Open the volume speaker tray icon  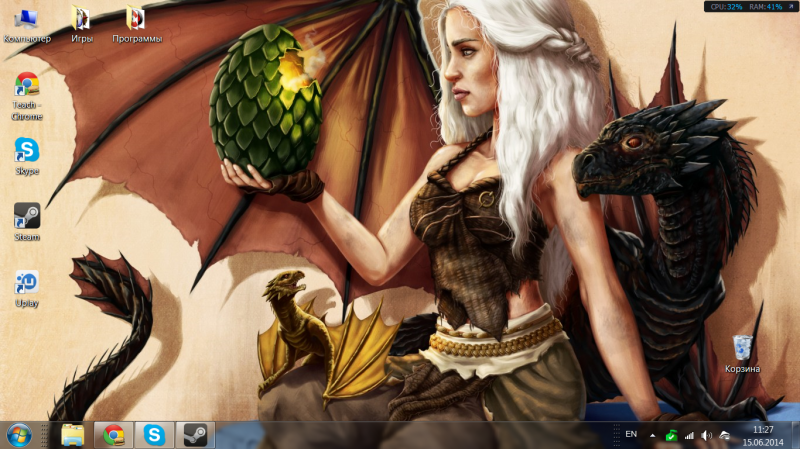tap(707, 435)
